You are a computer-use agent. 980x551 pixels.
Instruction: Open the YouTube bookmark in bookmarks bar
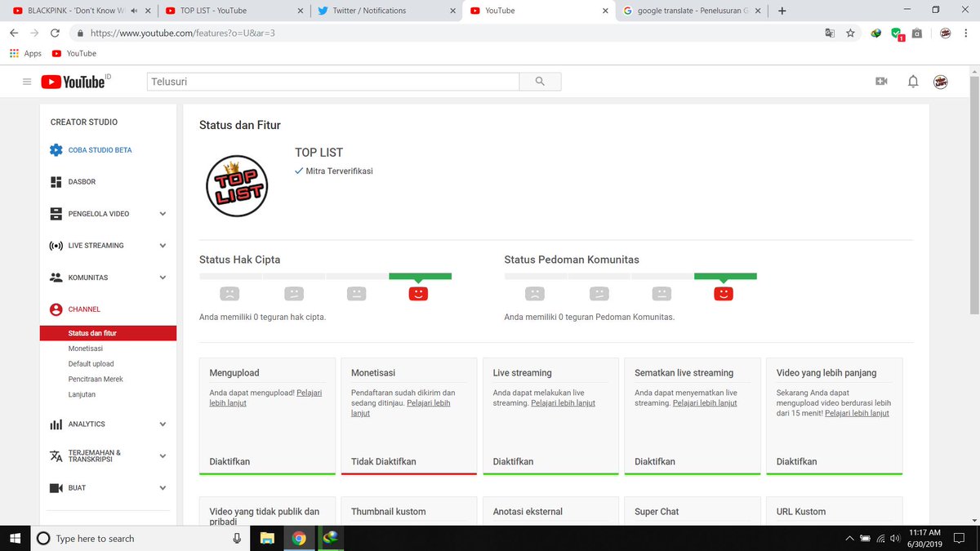click(73, 53)
